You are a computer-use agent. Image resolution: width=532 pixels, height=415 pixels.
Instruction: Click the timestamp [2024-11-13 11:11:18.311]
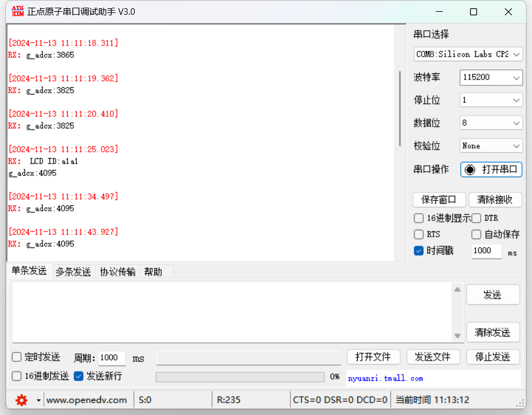tap(63, 43)
